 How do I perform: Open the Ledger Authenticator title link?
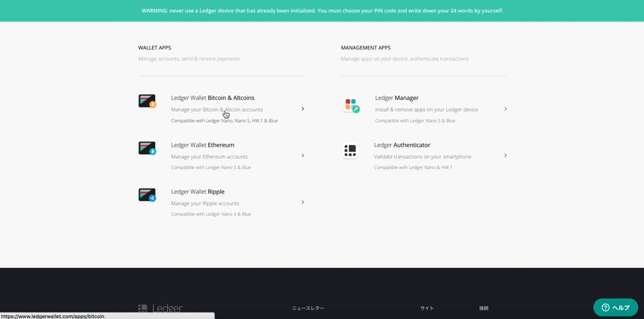click(402, 145)
